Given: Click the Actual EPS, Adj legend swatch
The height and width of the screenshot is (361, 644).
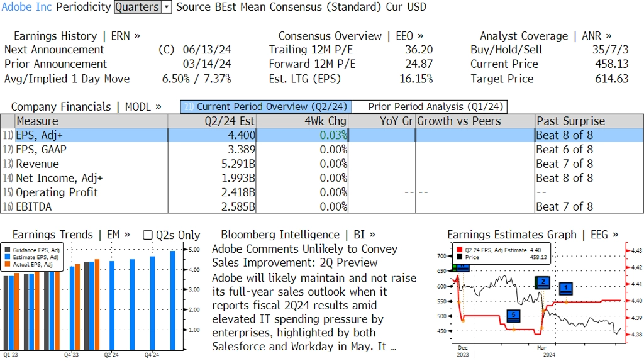Looking at the screenshot, I should pyautogui.click(x=8, y=265).
